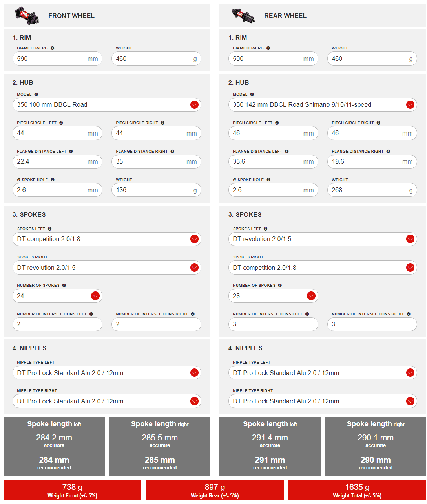The height and width of the screenshot is (504, 427).
Task: Open front hub model dropdown
Action: tap(194, 105)
